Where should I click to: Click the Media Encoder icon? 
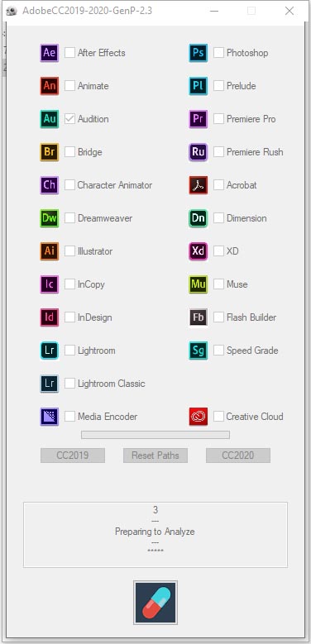(x=50, y=417)
